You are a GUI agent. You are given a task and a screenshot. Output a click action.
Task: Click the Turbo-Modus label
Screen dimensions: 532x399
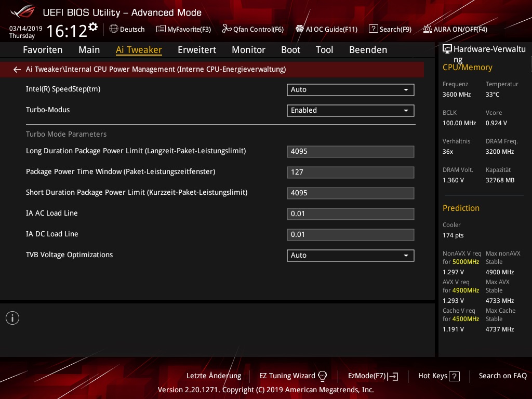tap(48, 110)
